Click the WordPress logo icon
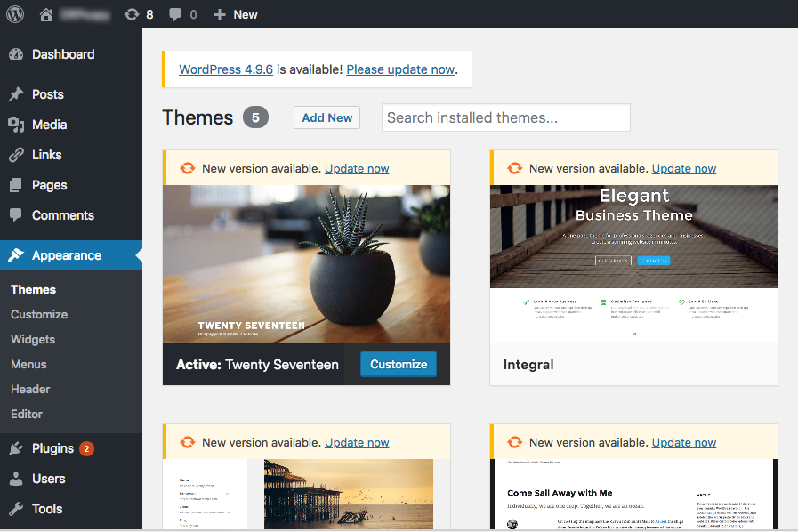 tap(15, 14)
